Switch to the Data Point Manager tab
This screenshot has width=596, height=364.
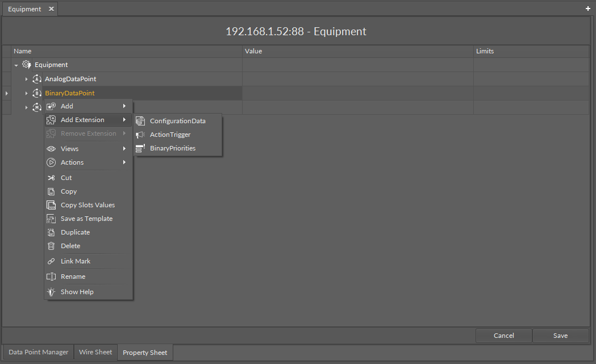click(x=38, y=352)
